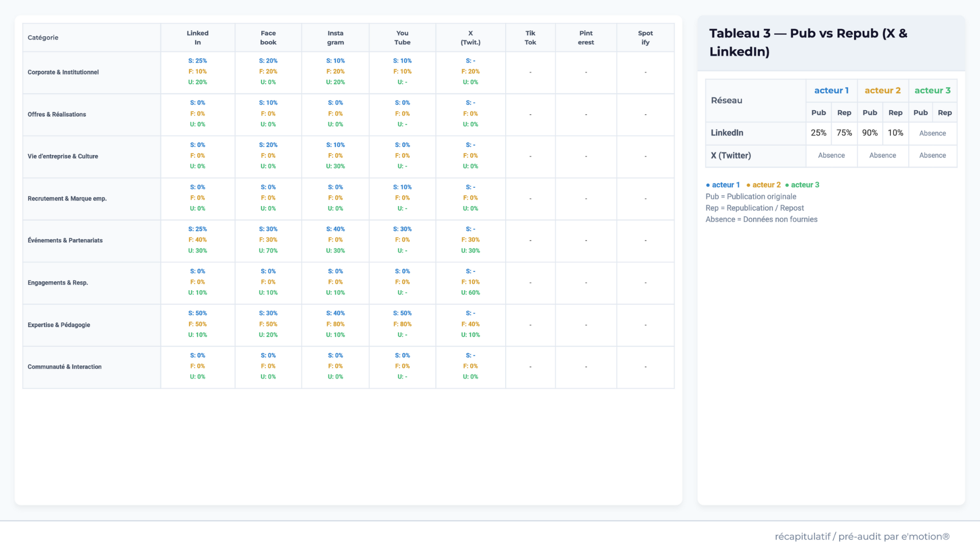Click the Tableau 3 title heading
The image size is (980, 551).
coord(808,42)
